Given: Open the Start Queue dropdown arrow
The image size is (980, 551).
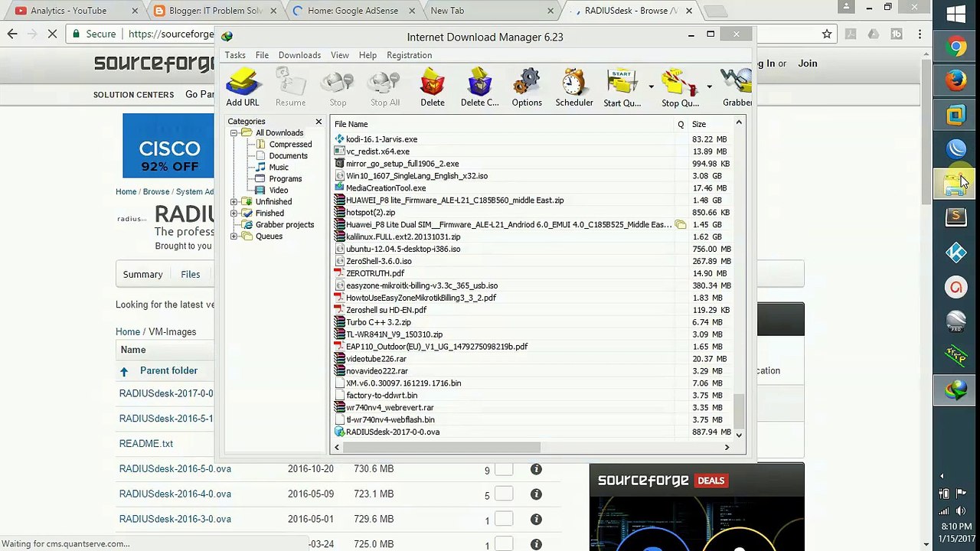Looking at the screenshot, I should point(651,86).
